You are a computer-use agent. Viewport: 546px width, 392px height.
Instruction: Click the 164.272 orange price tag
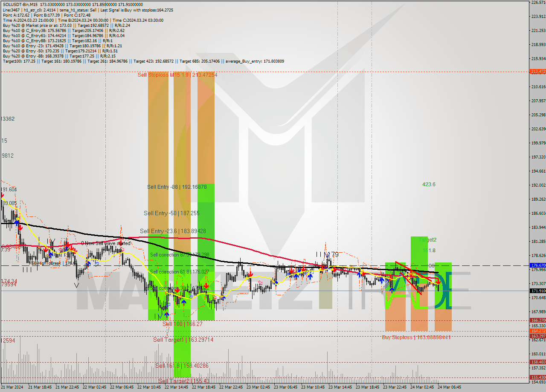[x=537, y=331]
